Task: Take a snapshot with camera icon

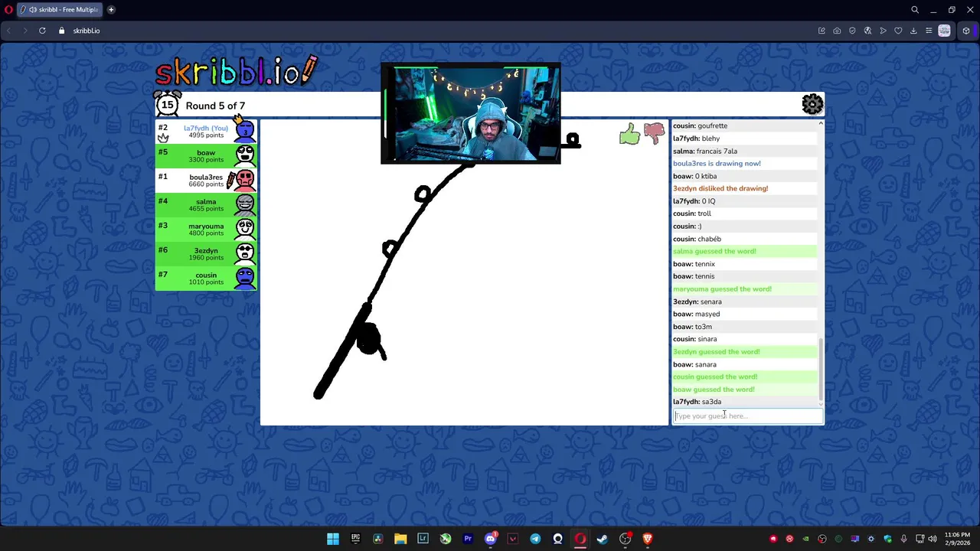Action: [837, 31]
